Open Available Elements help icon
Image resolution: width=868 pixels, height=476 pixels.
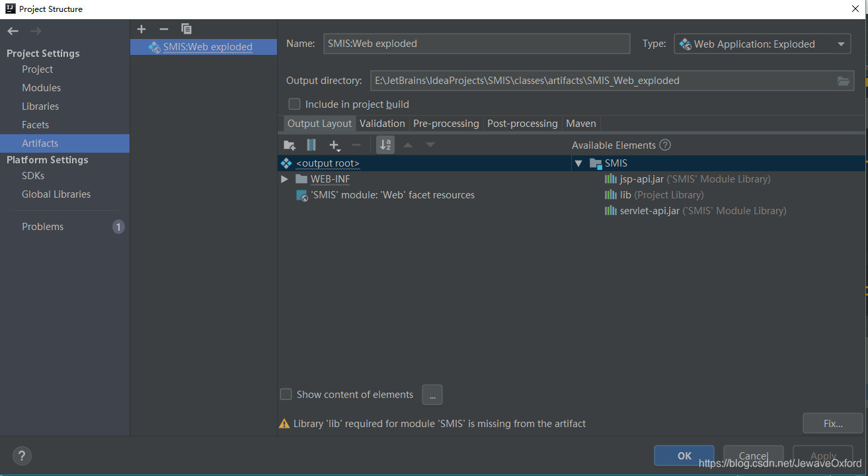(x=665, y=145)
